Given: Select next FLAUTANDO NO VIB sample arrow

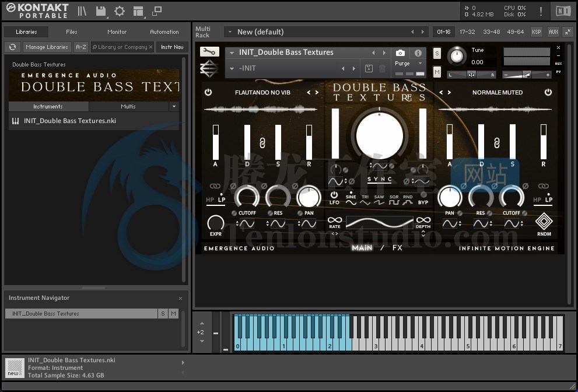Looking at the screenshot, I should 317,93.
